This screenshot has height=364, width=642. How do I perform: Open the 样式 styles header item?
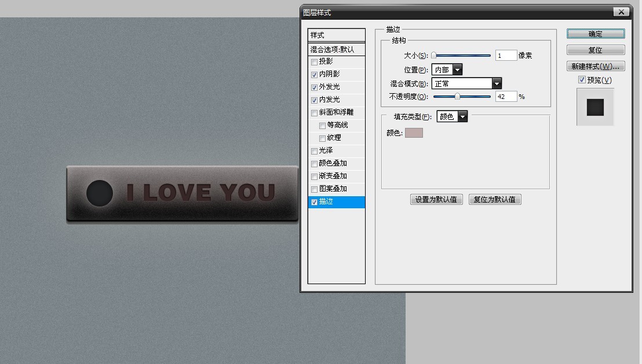(x=336, y=35)
